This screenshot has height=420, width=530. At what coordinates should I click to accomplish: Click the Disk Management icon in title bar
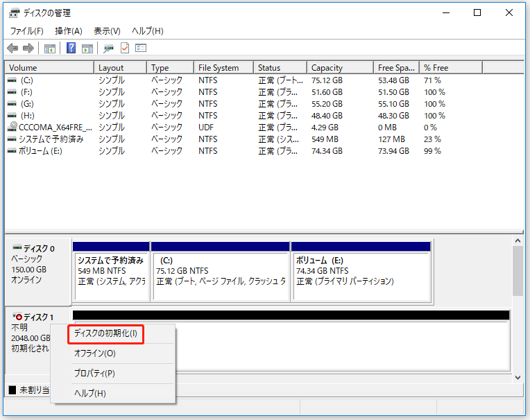14,13
